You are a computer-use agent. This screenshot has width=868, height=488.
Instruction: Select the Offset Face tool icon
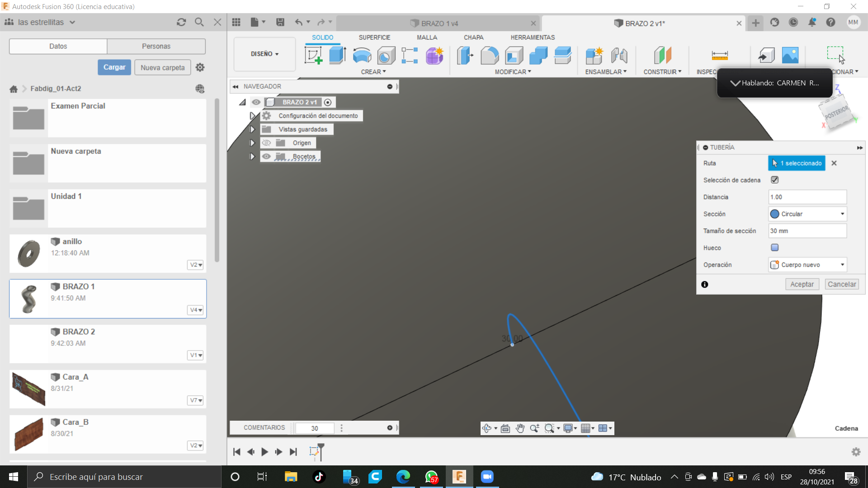click(563, 56)
